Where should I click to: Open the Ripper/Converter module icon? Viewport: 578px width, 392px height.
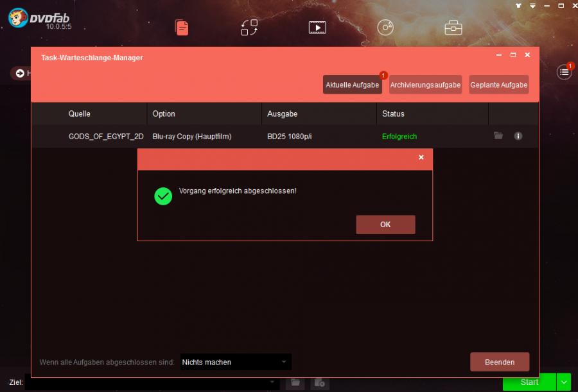coord(250,28)
